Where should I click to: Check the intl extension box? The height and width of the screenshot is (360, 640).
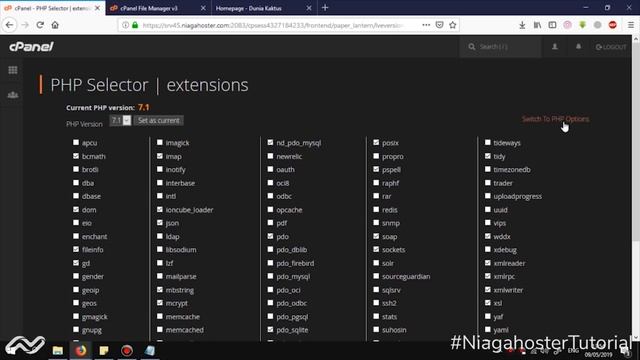tap(160, 196)
